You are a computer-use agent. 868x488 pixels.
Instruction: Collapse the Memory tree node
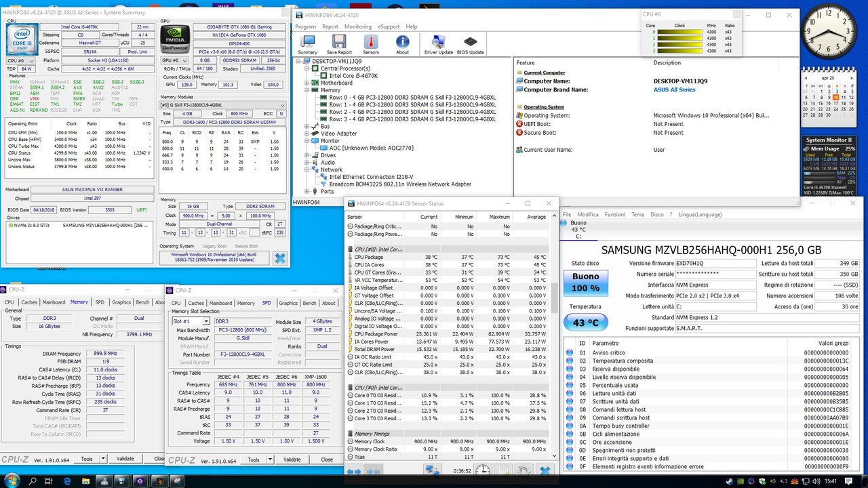(x=307, y=89)
